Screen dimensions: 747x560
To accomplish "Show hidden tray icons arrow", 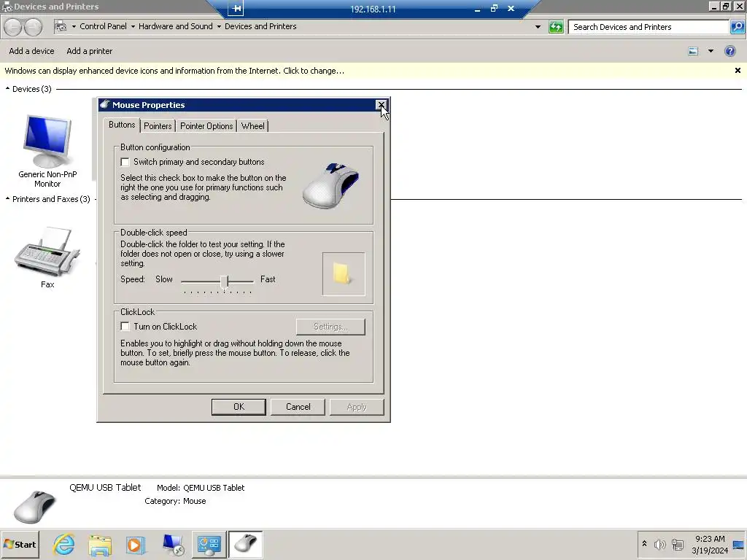I will [x=645, y=543].
